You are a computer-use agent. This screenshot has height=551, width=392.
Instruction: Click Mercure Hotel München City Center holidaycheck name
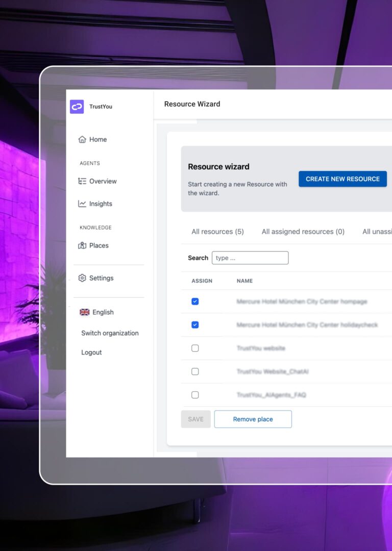tap(307, 324)
